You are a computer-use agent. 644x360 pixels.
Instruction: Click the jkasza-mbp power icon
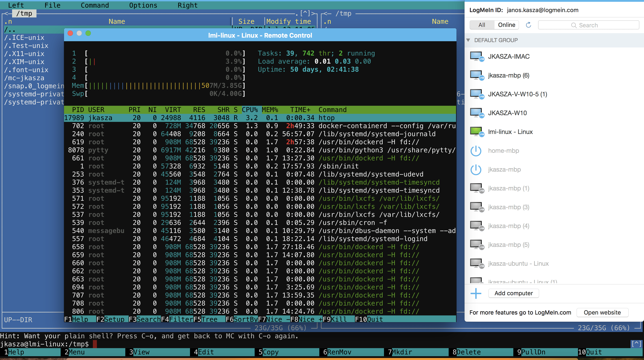(476, 170)
